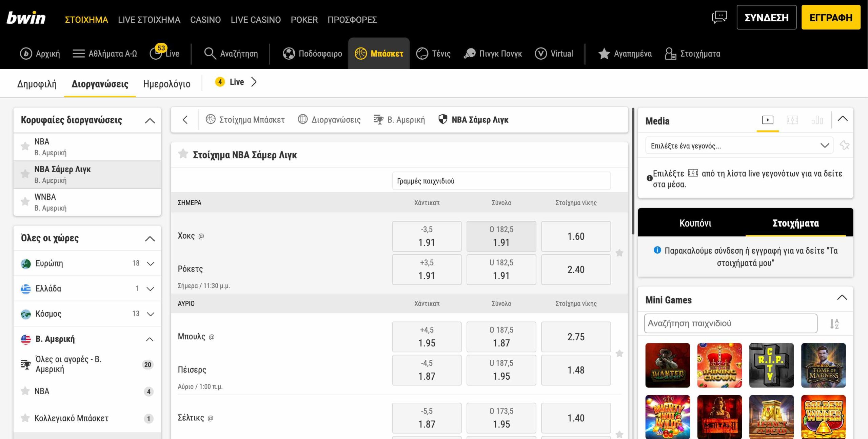
Task: Pick Πέισερς win odds 1.48
Action: pyautogui.click(x=576, y=370)
